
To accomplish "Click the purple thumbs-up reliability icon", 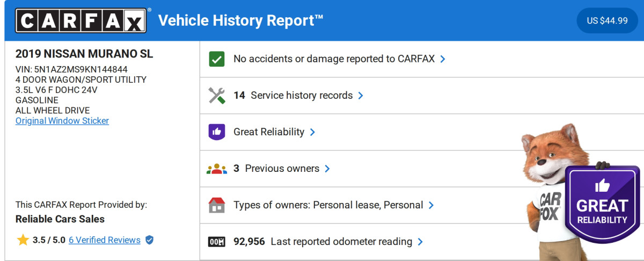I will click(x=217, y=132).
